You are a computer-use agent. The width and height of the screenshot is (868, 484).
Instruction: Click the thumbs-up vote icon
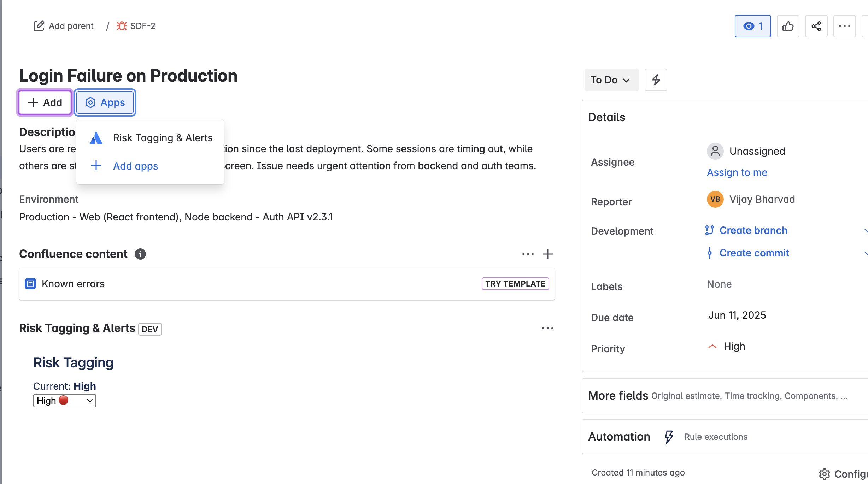click(x=788, y=26)
